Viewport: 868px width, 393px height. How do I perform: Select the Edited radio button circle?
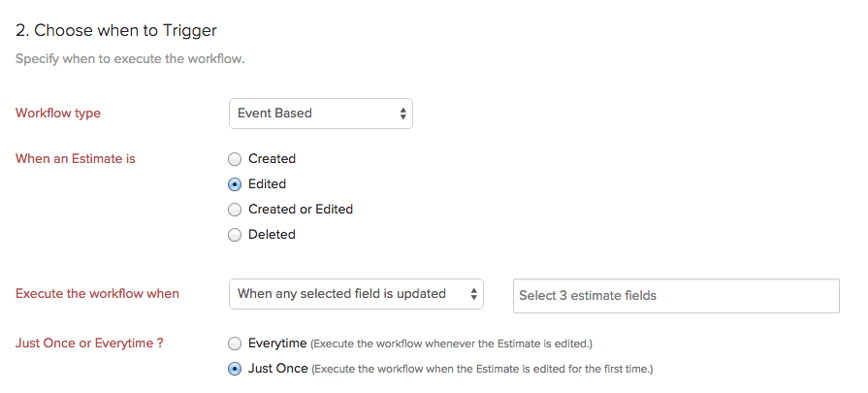tap(235, 184)
